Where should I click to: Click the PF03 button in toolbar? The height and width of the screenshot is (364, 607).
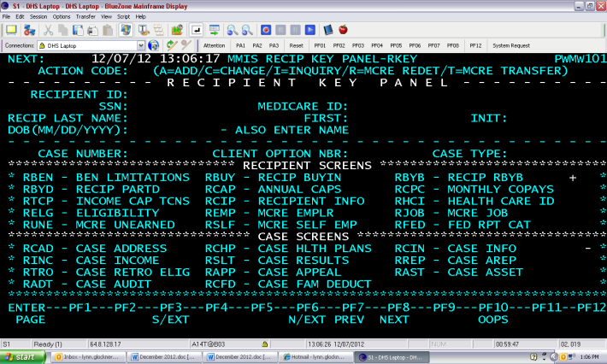point(358,45)
